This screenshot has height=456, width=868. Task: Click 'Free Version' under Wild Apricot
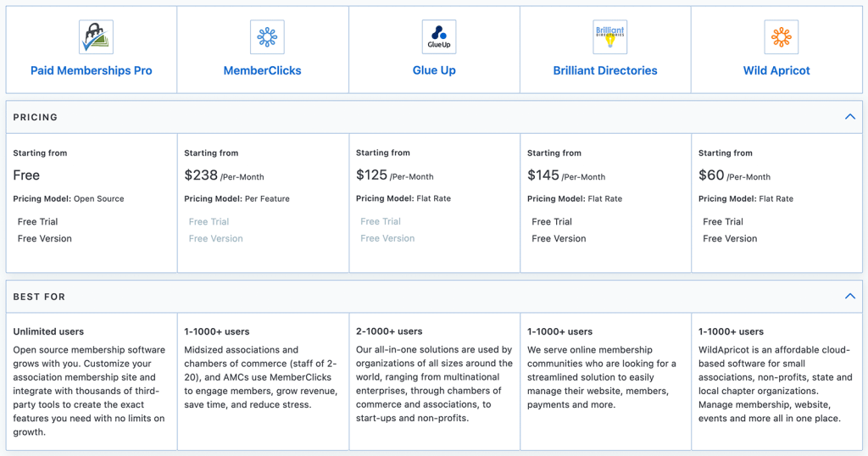point(730,238)
